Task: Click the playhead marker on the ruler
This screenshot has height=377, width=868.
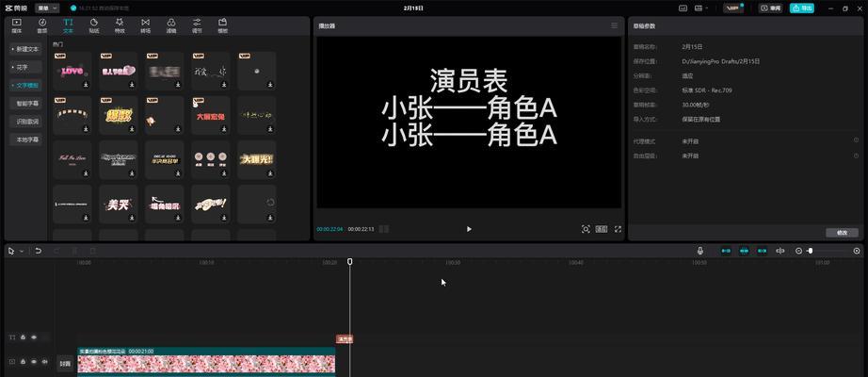Action: click(x=350, y=261)
